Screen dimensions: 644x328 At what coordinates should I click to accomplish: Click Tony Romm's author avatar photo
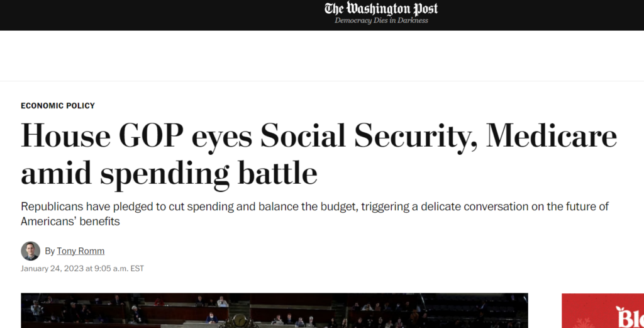click(30, 251)
